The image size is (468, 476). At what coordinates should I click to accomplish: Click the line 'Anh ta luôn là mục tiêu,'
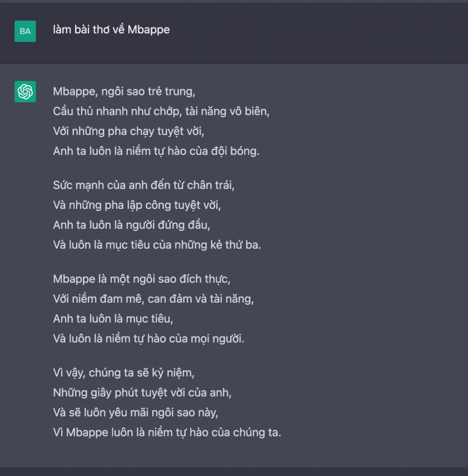(x=113, y=319)
